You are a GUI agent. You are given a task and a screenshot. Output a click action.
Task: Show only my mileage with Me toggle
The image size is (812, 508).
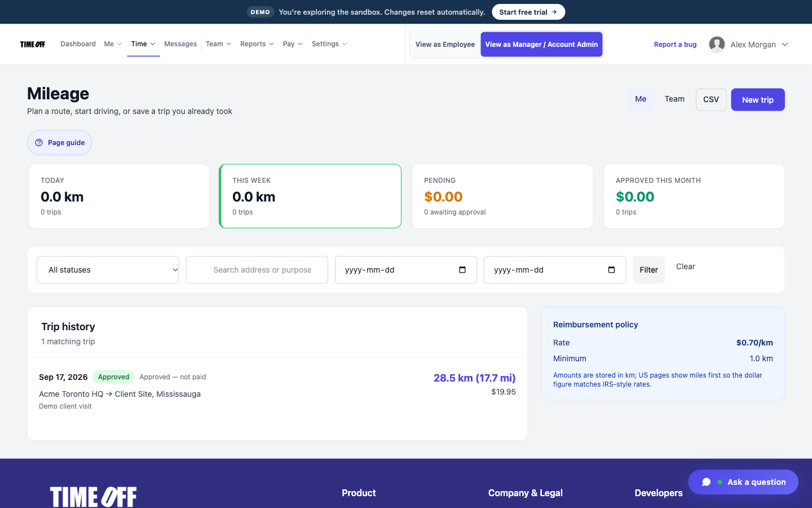[641, 99]
